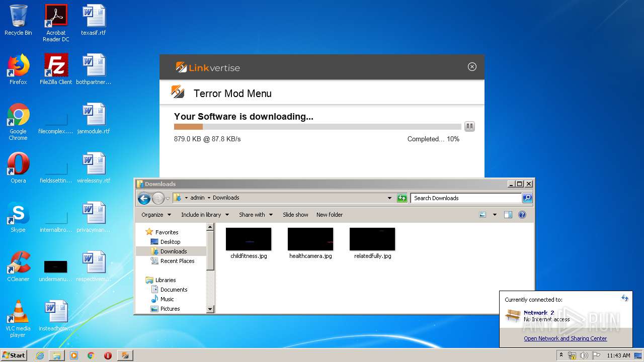Click Windows Explorer taskbar icon
The width and height of the screenshot is (644, 362).
click(x=57, y=355)
